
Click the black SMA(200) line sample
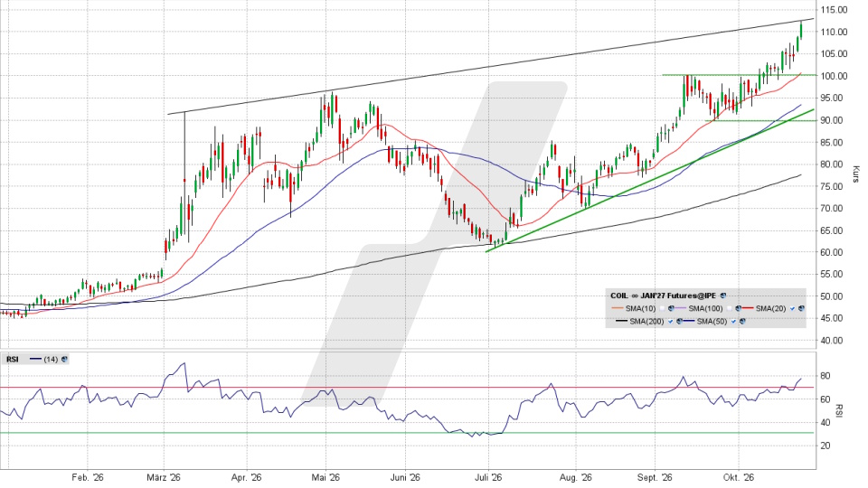tap(622, 321)
